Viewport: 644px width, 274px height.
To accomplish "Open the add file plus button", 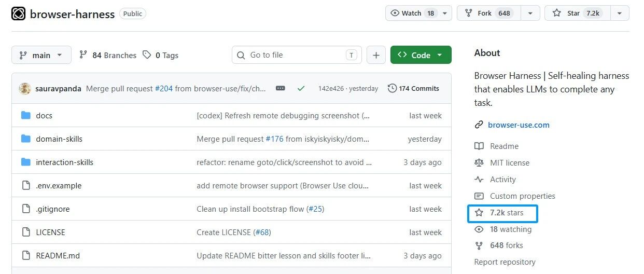I will (376, 55).
